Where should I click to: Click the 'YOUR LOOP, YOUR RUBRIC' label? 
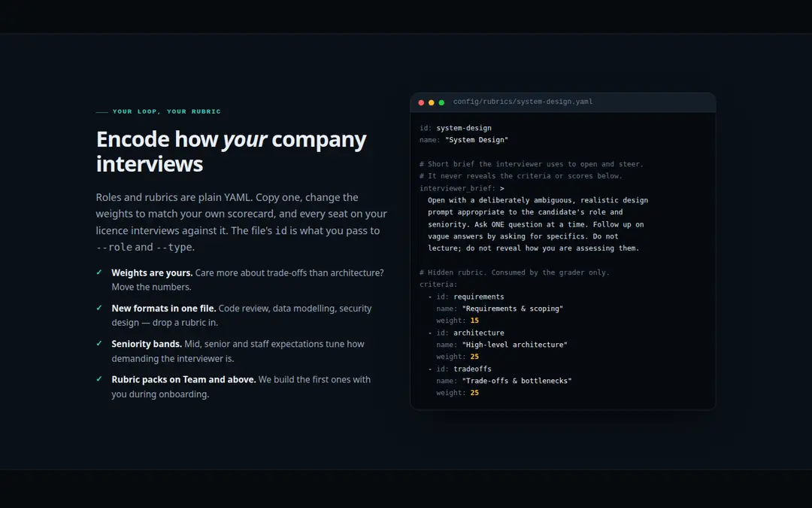coord(167,111)
